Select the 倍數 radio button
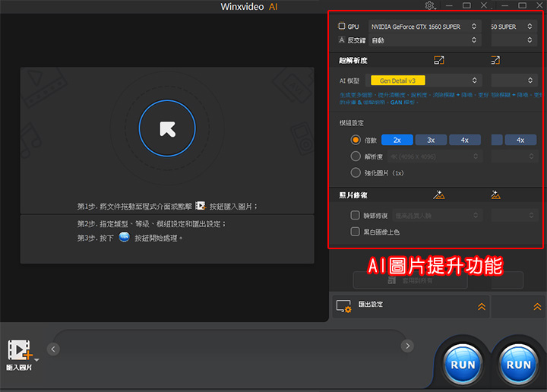547x392 pixels. tap(356, 140)
